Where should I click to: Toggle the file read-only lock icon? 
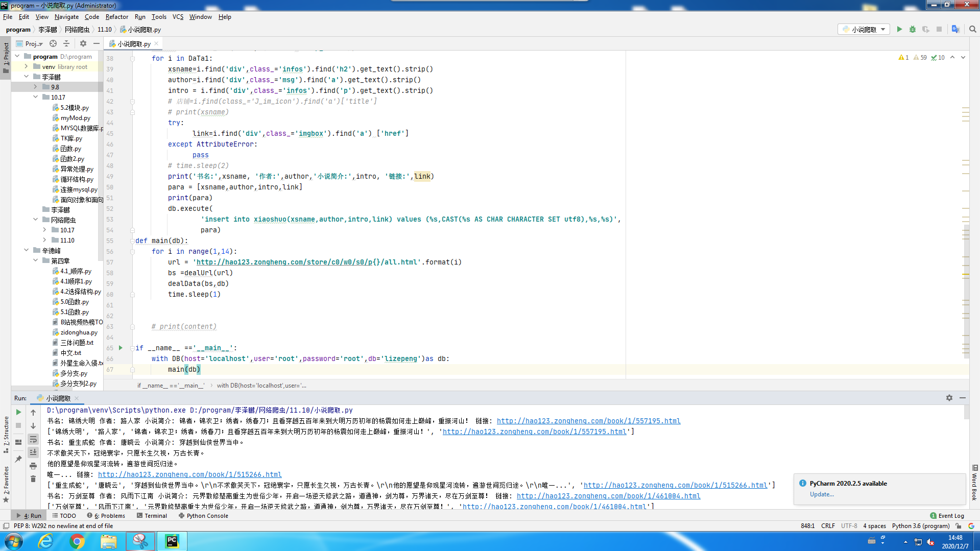959,526
